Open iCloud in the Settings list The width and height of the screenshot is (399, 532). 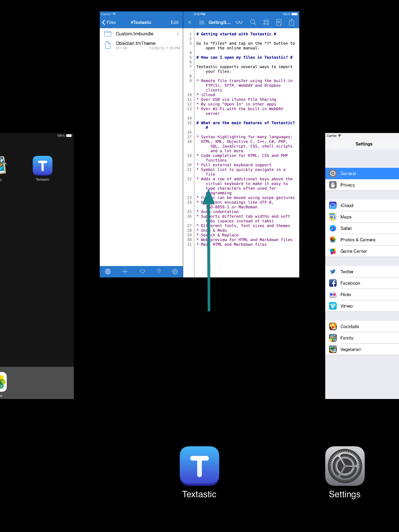click(362, 205)
